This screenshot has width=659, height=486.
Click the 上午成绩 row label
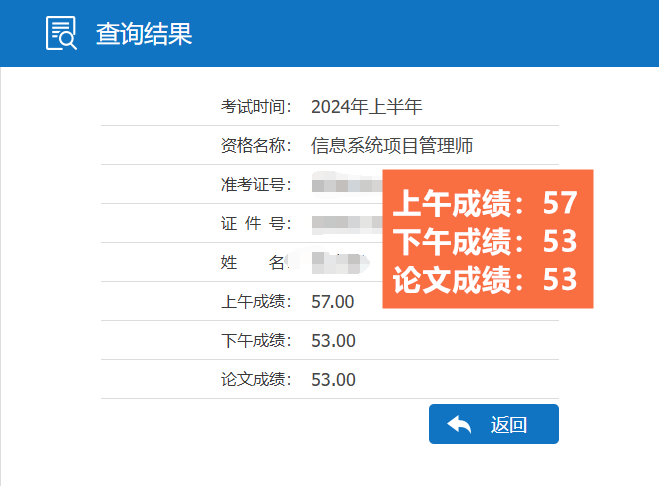[x=256, y=302]
